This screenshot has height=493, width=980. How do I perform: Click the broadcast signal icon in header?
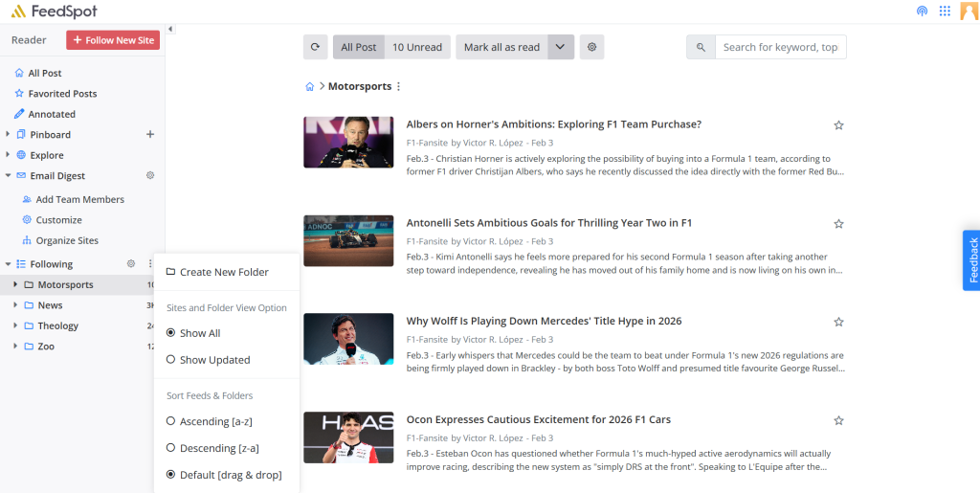(922, 11)
